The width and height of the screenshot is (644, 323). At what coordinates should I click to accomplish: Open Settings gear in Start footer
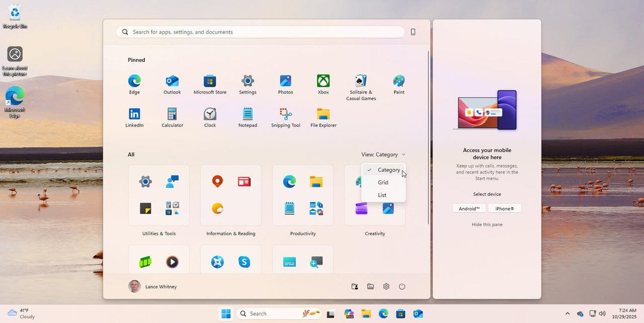pos(386,287)
